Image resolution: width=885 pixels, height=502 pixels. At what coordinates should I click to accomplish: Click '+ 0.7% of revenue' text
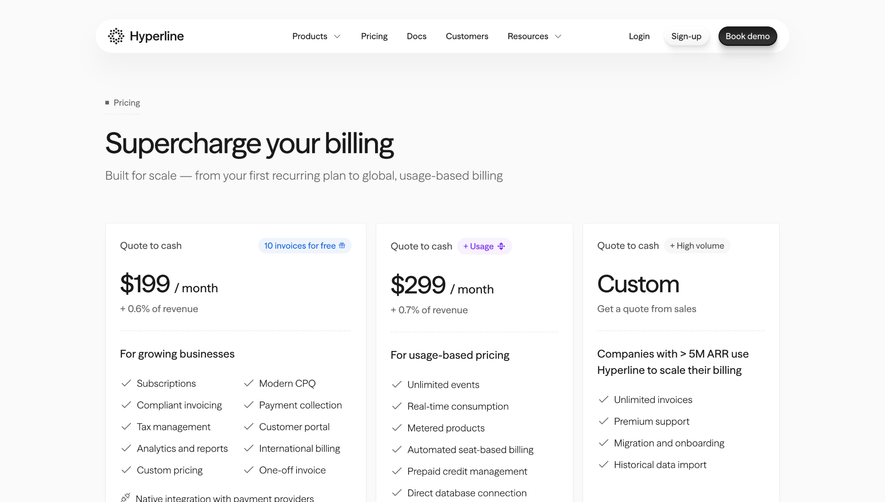[x=429, y=310]
